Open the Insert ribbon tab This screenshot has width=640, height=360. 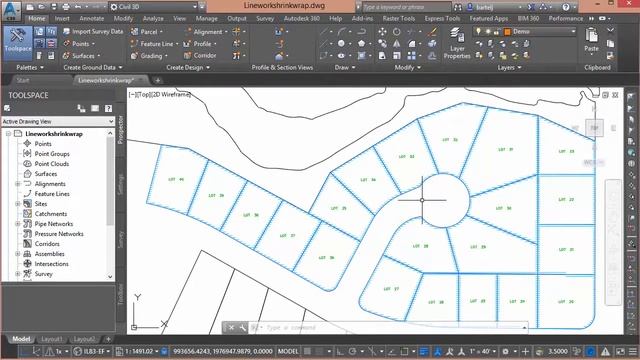62,18
